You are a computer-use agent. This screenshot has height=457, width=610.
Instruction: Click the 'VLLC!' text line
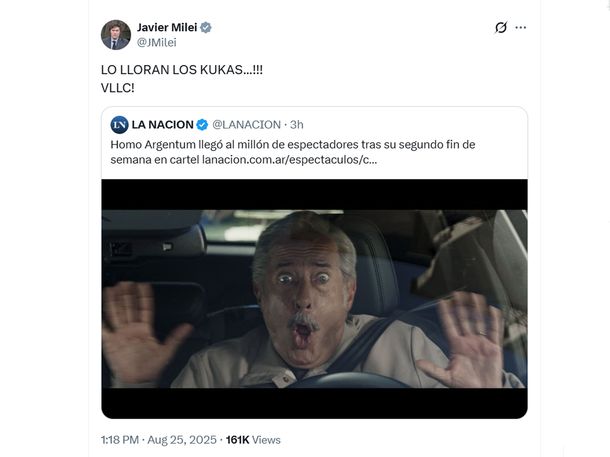coord(117,88)
